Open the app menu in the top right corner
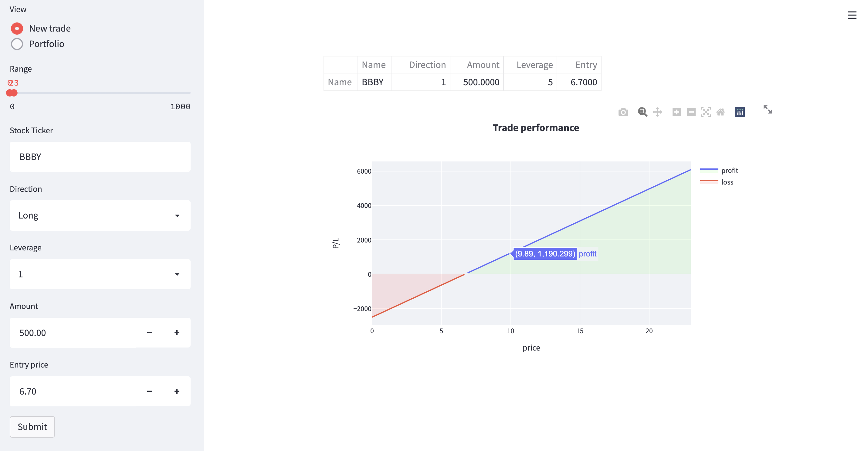The height and width of the screenshot is (451, 868). point(852,15)
